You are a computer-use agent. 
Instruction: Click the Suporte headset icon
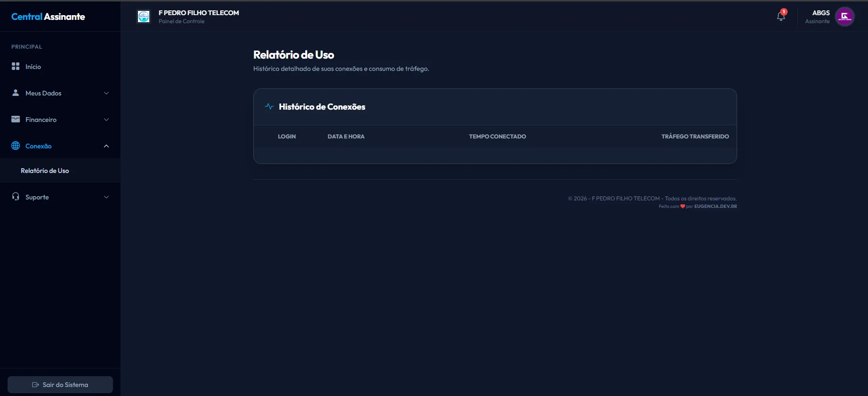pyautogui.click(x=16, y=197)
